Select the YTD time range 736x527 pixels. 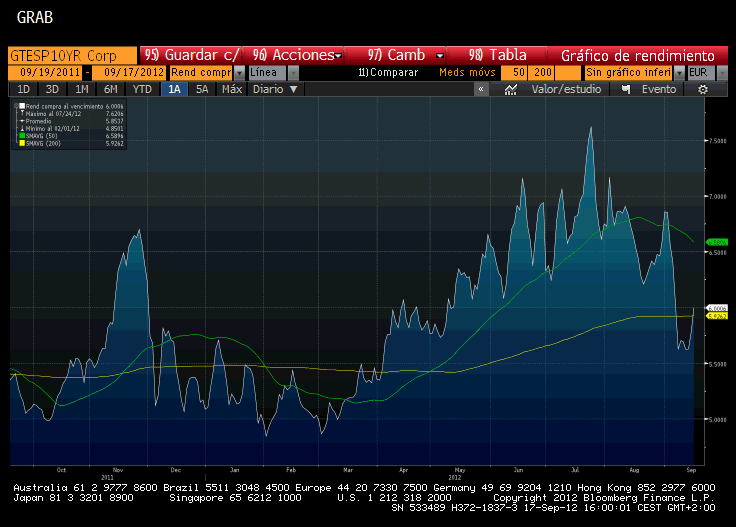(142, 89)
